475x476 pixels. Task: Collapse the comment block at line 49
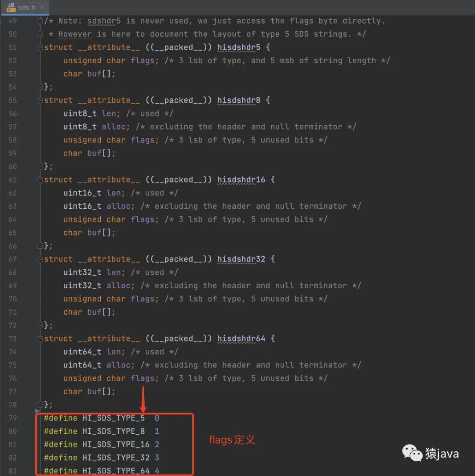tap(40, 21)
